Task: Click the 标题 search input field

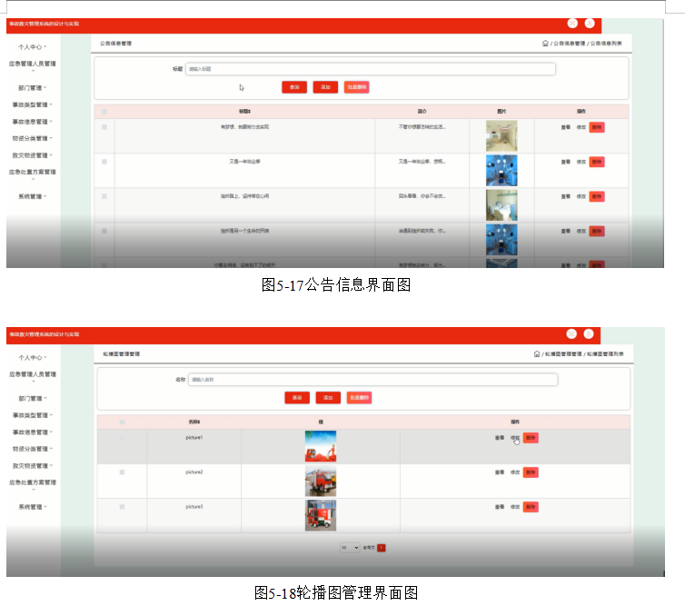Action: [371, 69]
